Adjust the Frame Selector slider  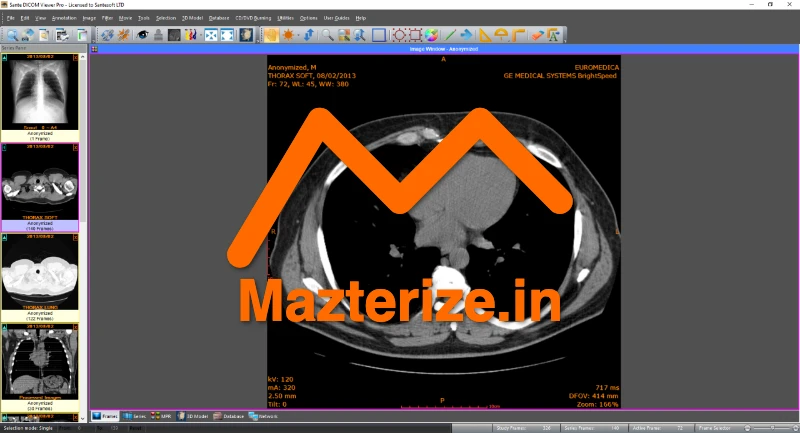[772, 428]
